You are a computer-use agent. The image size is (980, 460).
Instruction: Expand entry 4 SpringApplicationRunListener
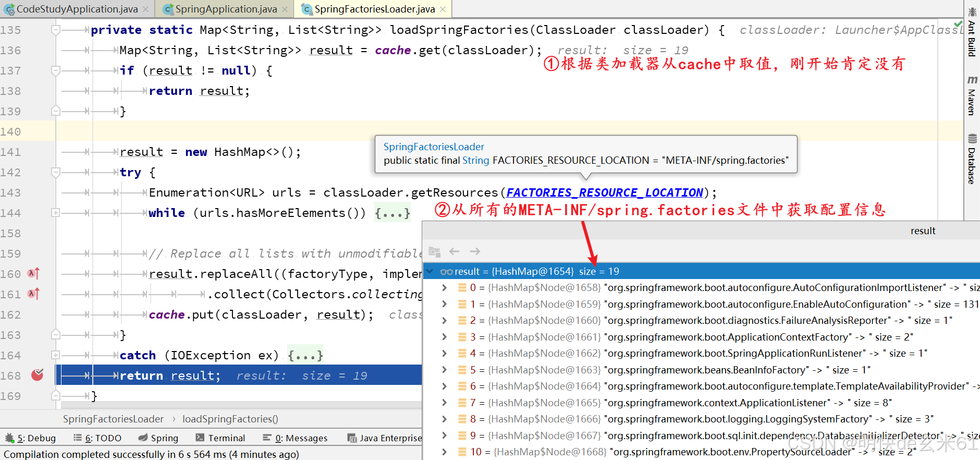point(444,353)
